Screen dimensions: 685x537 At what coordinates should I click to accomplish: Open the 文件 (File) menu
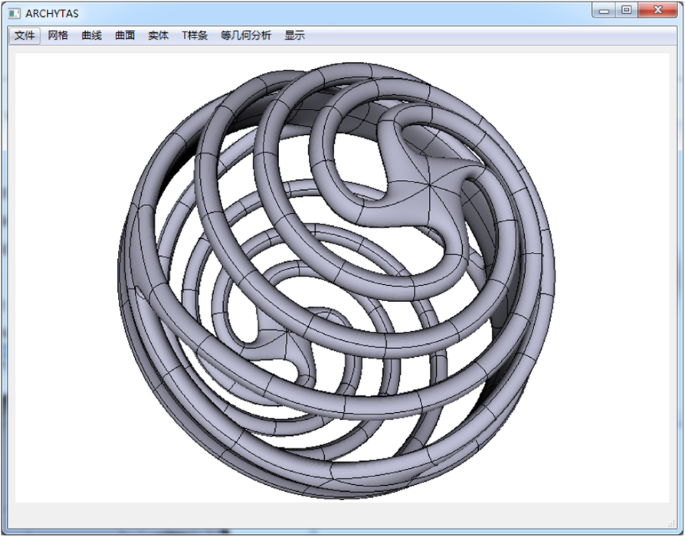[x=25, y=35]
